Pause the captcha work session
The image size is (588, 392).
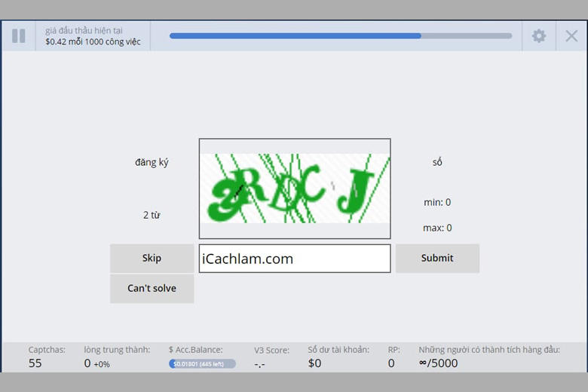tap(18, 36)
